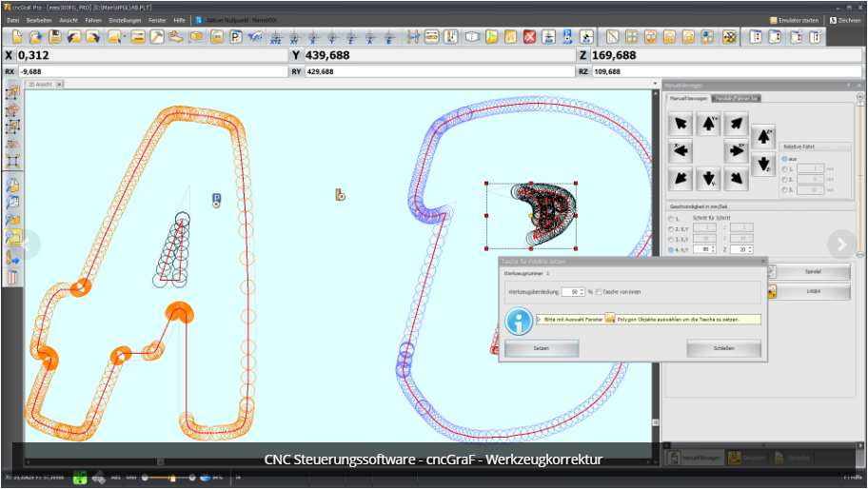Select speed option 1. Schritt für Schritt
The width and height of the screenshot is (868, 489).
point(671,219)
